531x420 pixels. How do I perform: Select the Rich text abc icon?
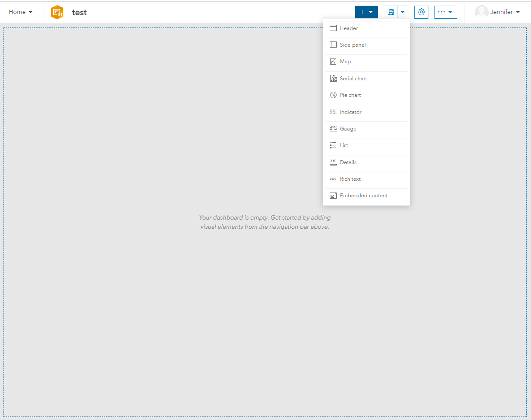[x=333, y=179]
